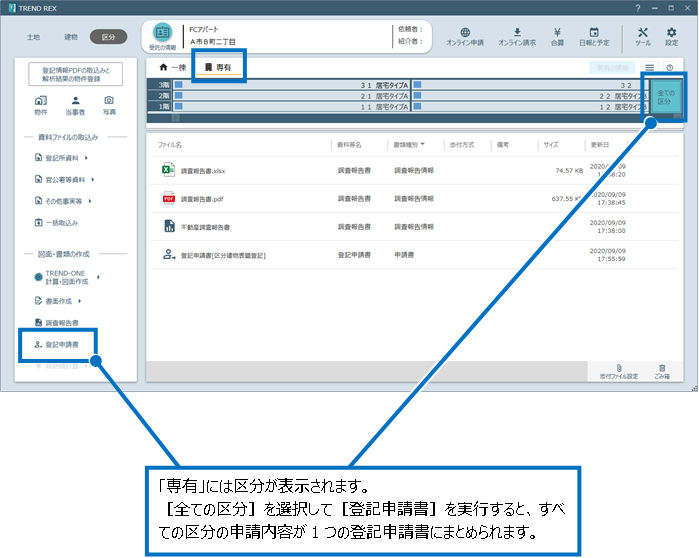Open 合算 yen icon
This screenshot has width=699, height=558.
pos(557,32)
